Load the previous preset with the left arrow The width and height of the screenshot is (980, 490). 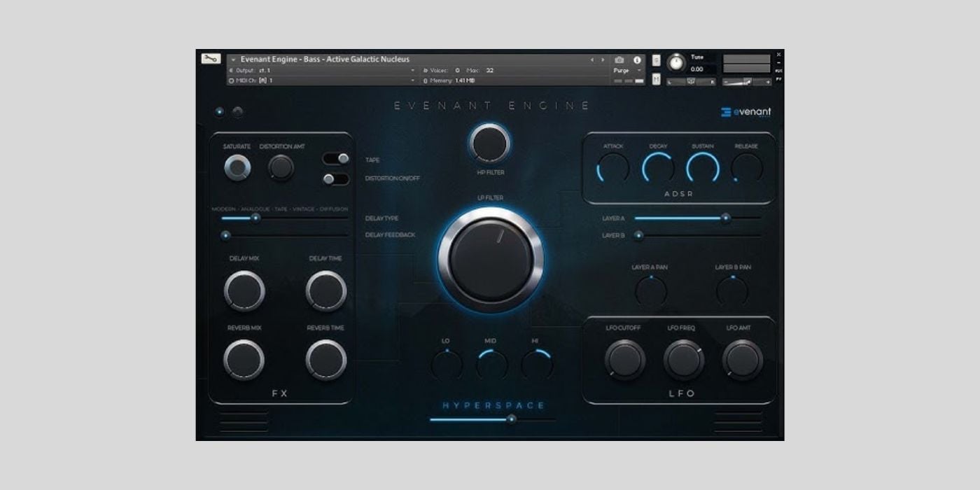tap(591, 59)
